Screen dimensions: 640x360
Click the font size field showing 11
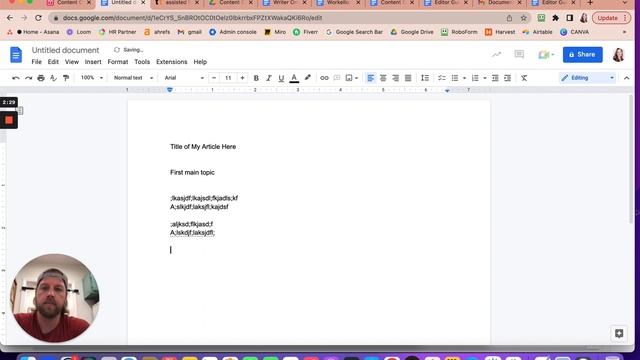pos(228,78)
